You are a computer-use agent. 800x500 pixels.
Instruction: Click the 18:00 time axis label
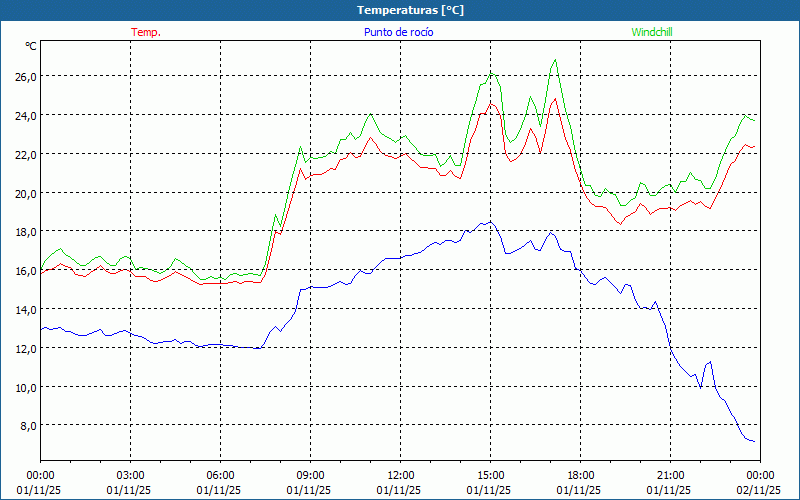(x=580, y=475)
